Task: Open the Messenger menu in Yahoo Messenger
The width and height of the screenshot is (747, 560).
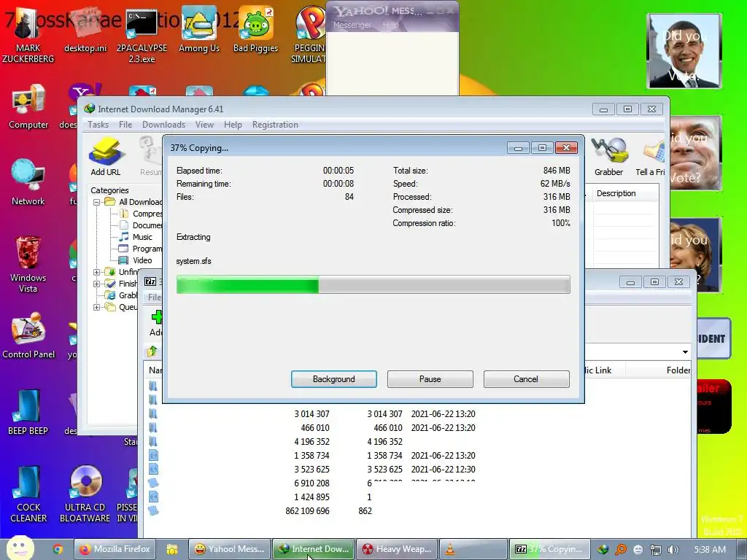Action: [x=352, y=25]
